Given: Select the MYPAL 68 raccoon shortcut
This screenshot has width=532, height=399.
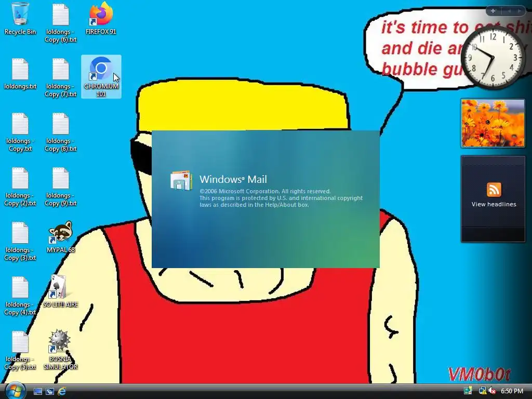Looking at the screenshot, I should (60, 237).
